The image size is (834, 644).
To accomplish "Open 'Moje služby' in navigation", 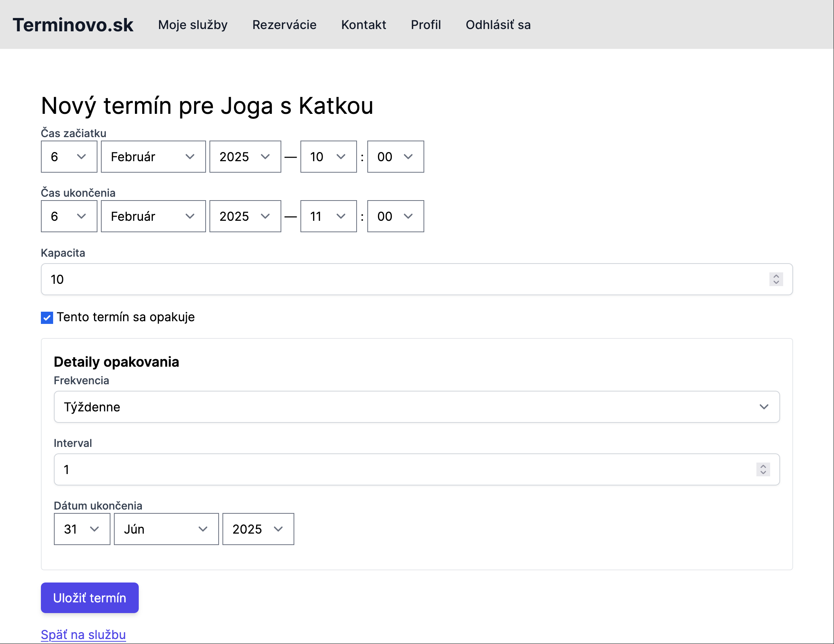I will coord(193,25).
